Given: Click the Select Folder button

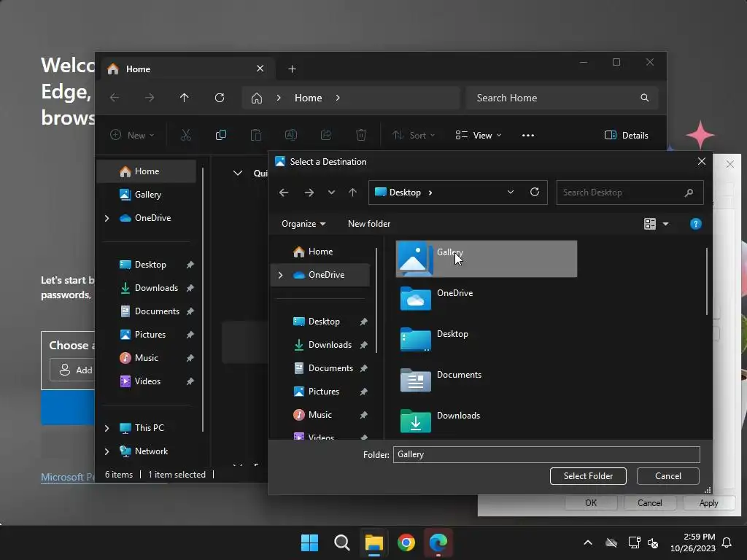Looking at the screenshot, I should click(x=588, y=475).
